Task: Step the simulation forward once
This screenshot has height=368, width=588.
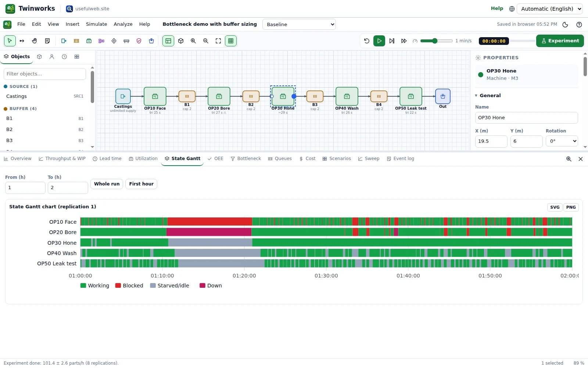Action: (392, 41)
